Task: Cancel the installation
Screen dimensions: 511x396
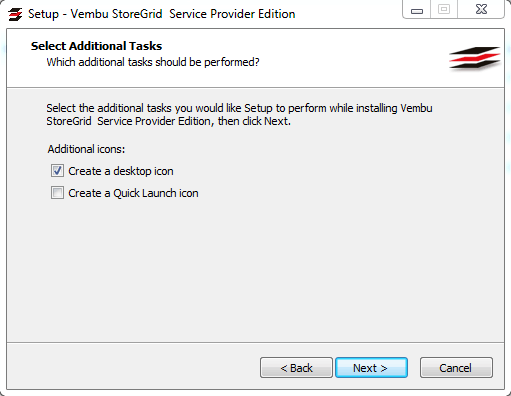Action: pos(456,368)
